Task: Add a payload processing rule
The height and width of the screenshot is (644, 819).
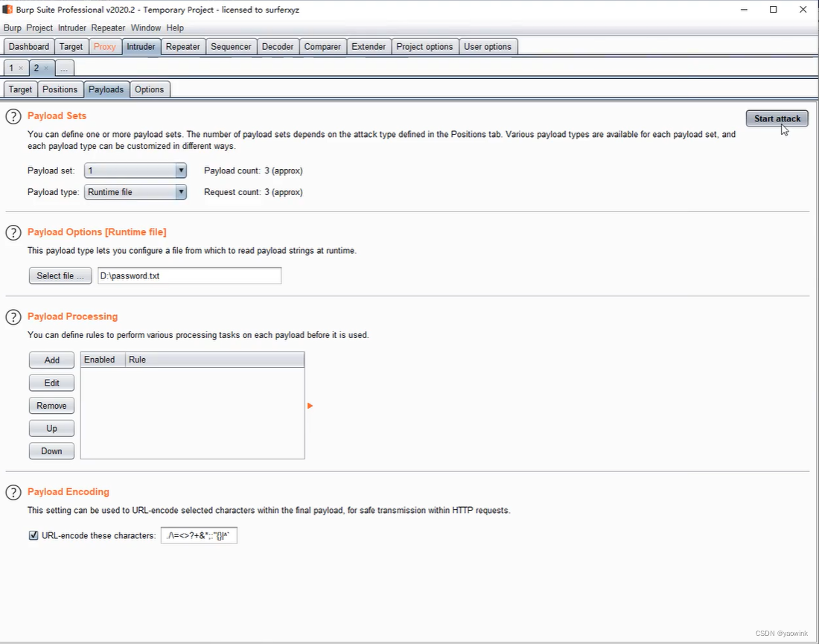Action: (x=51, y=360)
